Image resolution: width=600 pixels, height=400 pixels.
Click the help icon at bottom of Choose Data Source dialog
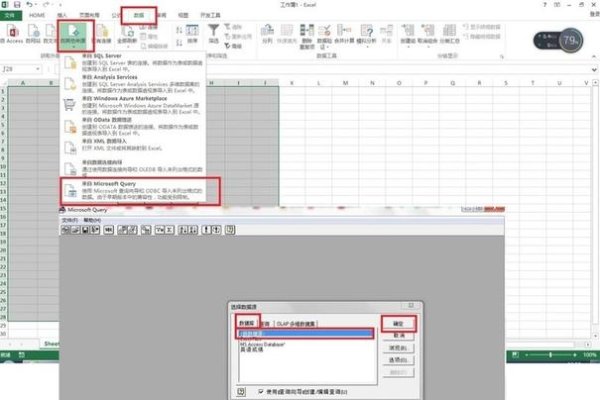pos(241,392)
